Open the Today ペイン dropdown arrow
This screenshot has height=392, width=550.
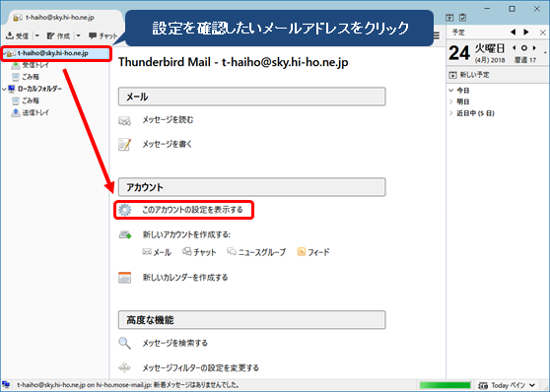[x=532, y=385]
